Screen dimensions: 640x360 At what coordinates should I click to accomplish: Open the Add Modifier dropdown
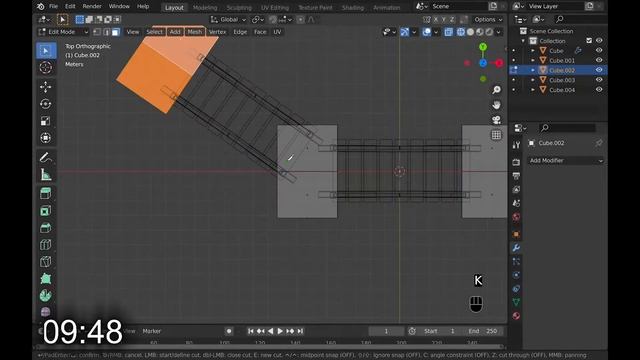566,160
